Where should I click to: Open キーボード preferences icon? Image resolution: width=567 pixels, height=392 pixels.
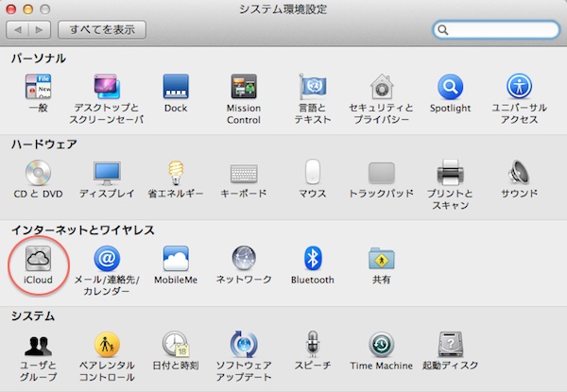244,174
